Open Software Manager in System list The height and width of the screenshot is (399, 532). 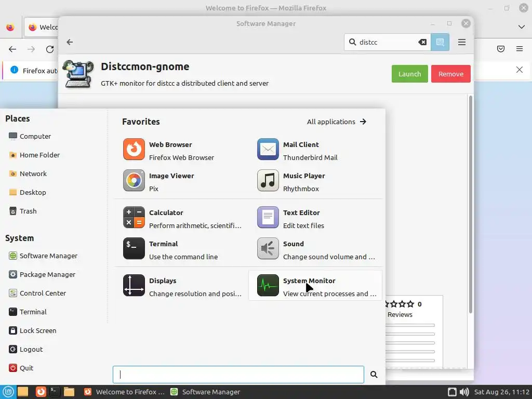tap(43, 256)
